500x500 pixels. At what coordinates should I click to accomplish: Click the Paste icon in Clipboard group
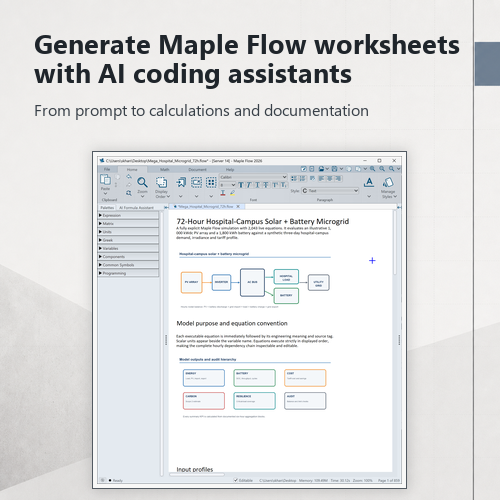[x=105, y=179]
